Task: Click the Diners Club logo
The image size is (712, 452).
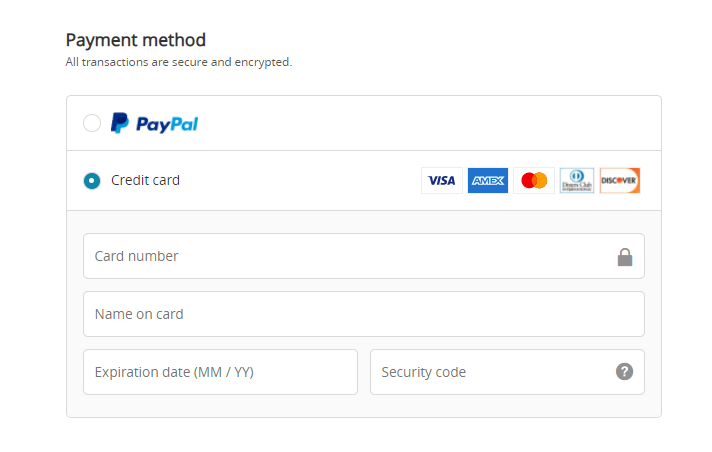Action: (x=577, y=181)
